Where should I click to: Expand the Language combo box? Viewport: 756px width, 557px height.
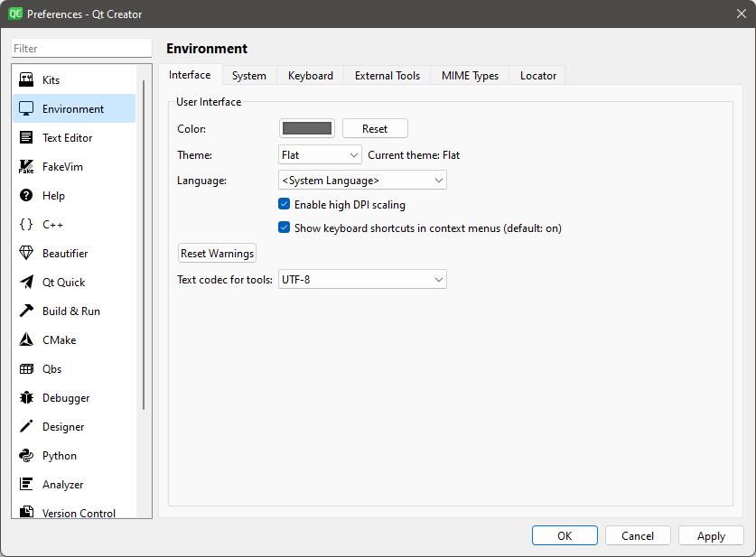coord(362,181)
